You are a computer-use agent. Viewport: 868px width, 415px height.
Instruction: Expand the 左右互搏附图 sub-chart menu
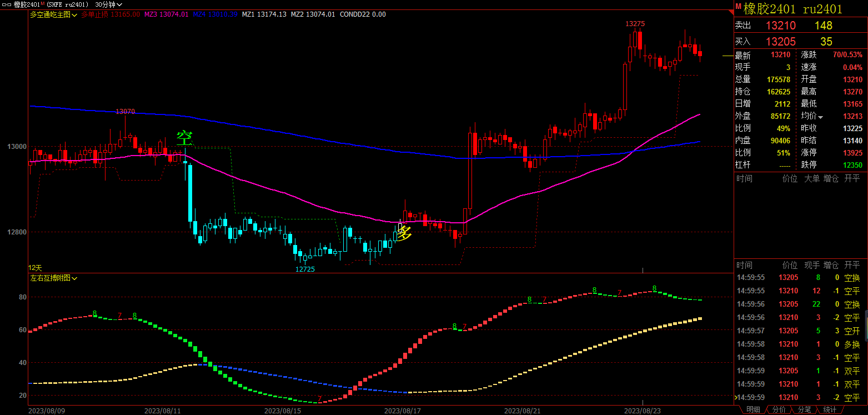[x=54, y=278]
